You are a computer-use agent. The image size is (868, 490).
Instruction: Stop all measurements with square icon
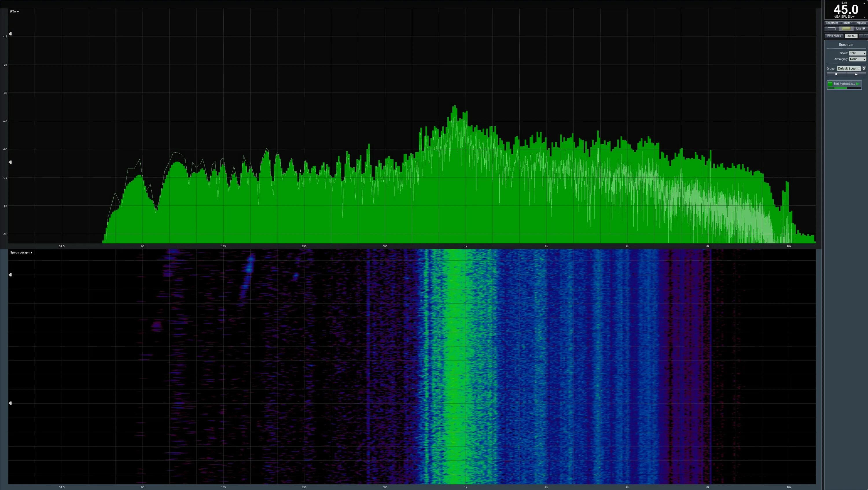click(836, 74)
